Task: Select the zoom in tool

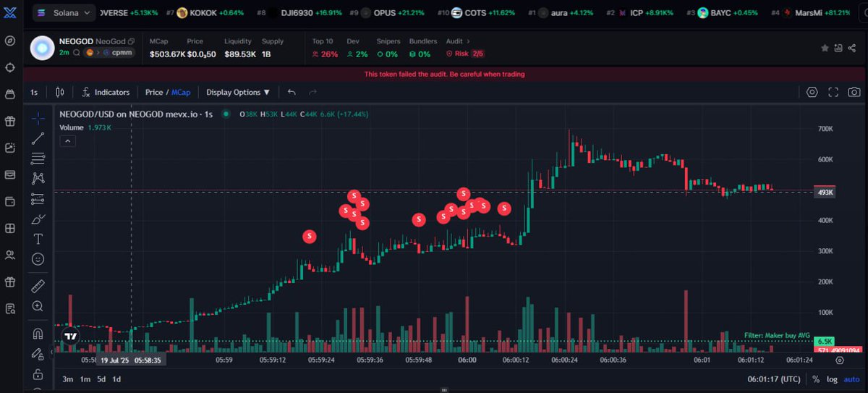Action: point(38,306)
